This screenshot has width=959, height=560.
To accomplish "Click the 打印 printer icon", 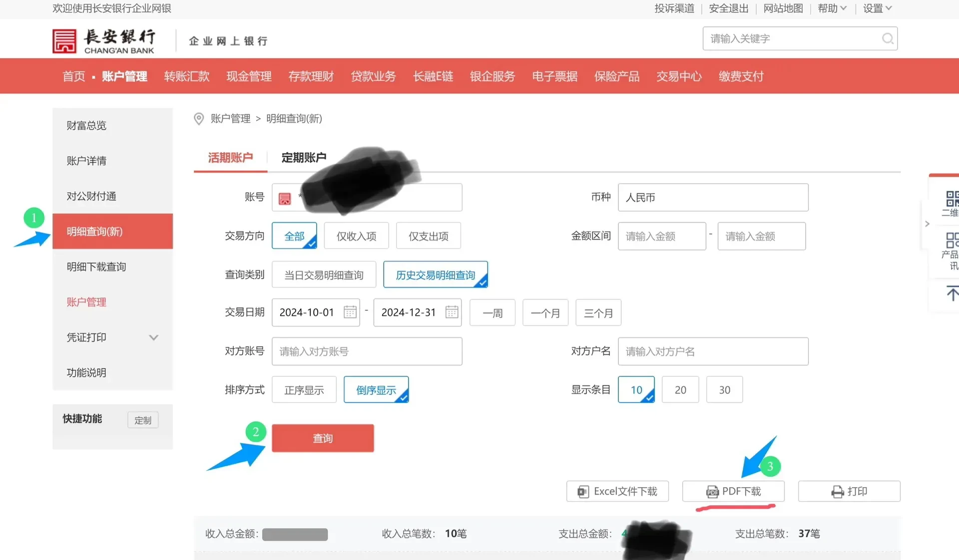I will (837, 491).
